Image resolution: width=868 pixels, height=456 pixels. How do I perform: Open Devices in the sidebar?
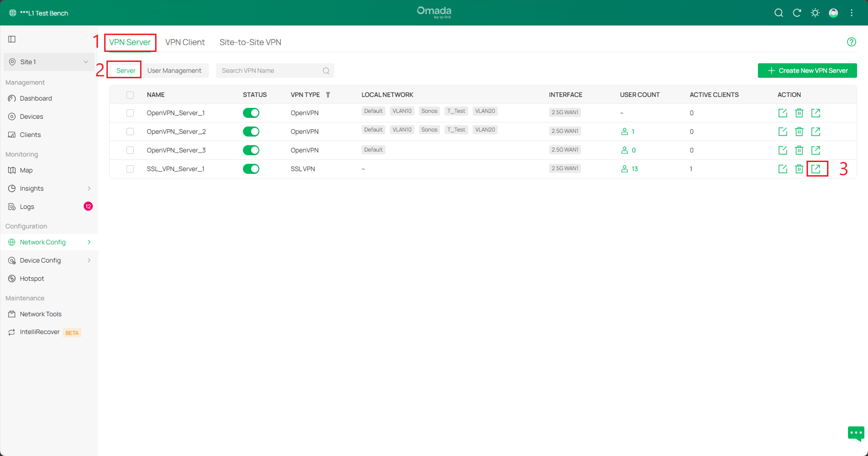click(31, 117)
